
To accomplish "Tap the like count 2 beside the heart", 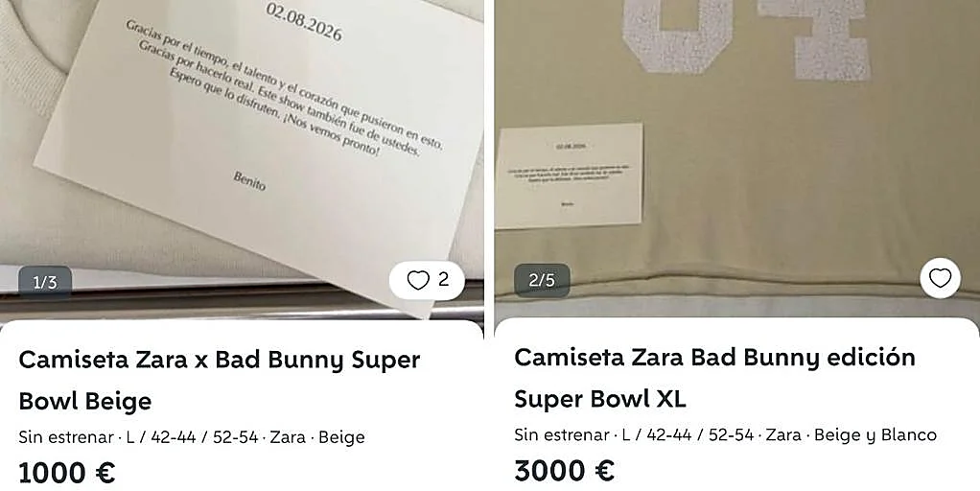I will (x=443, y=279).
